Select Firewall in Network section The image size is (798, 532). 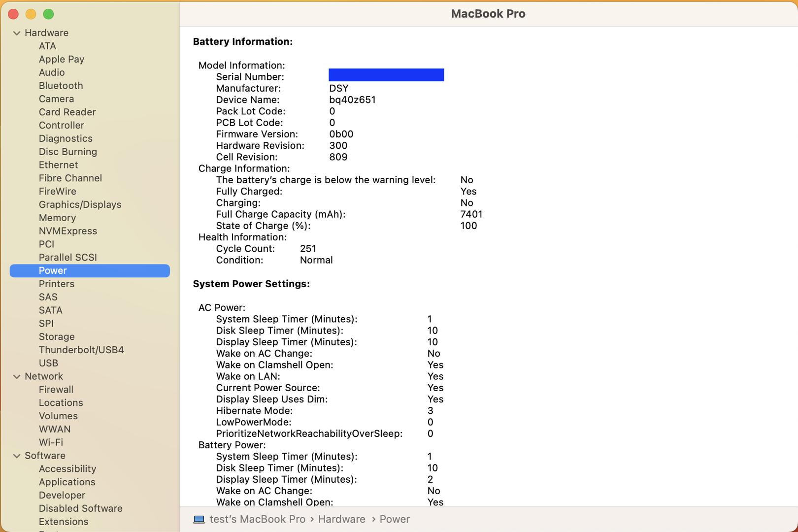tap(56, 390)
